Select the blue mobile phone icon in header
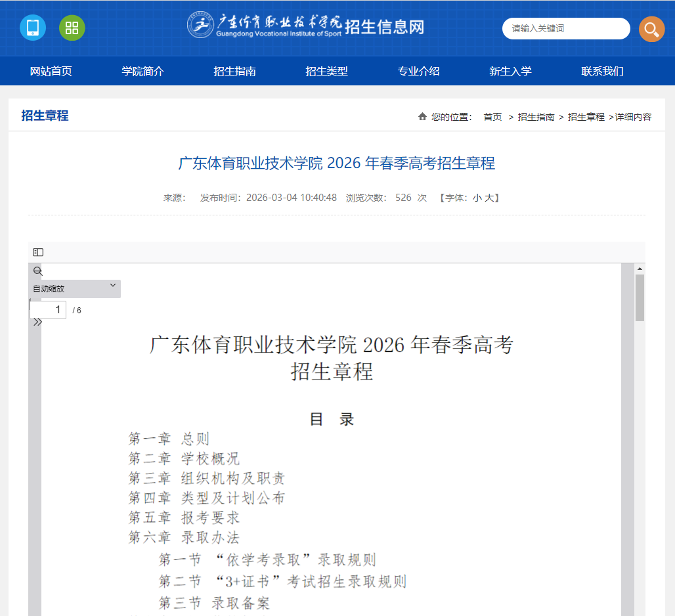This screenshot has height=616, width=675. click(x=32, y=28)
